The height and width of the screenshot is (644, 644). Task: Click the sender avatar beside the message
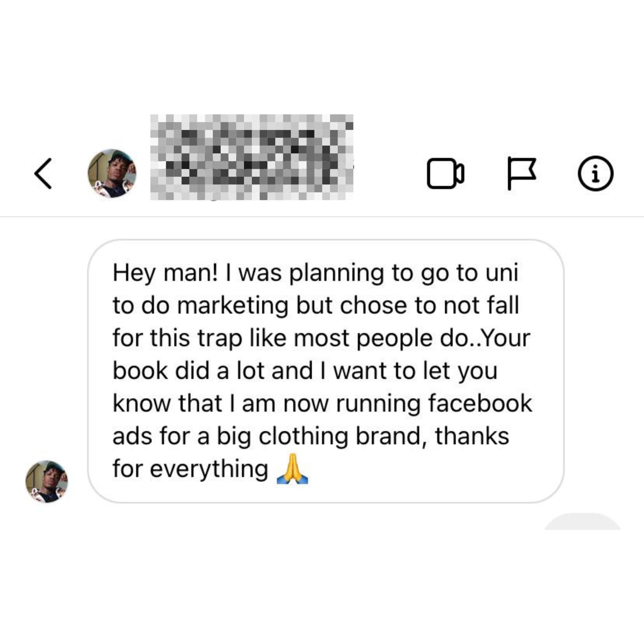click(47, 481)
